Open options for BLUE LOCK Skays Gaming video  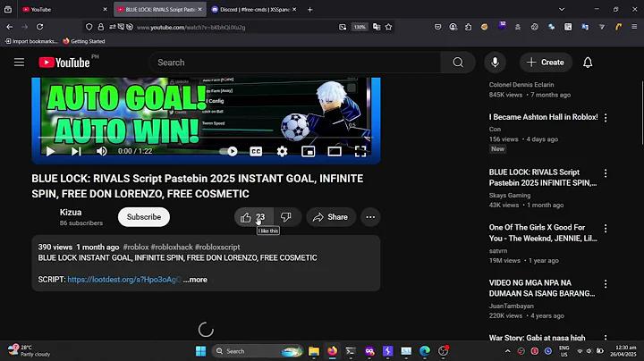[606, 173]
